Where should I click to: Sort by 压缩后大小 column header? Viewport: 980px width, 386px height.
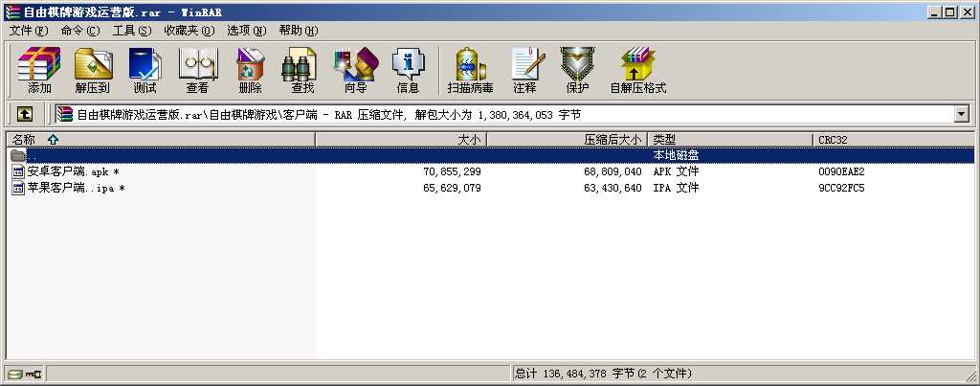(x=568, y=140)
